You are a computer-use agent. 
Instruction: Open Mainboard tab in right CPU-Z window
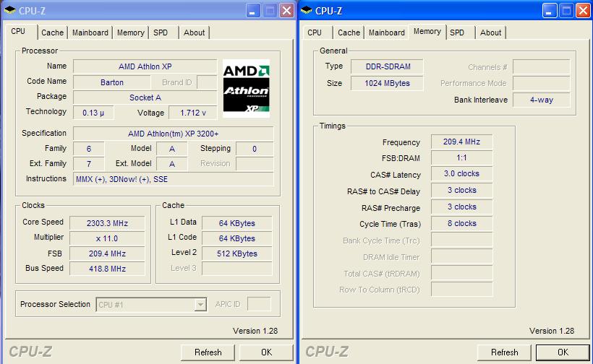pyautogui.click(x=386, y=32)
